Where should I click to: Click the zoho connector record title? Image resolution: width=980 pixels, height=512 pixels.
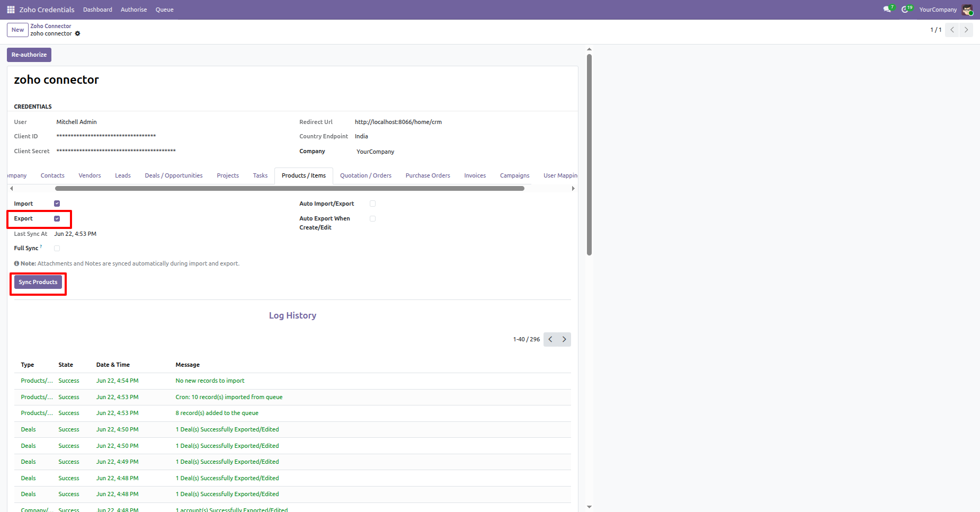point(57,80)
